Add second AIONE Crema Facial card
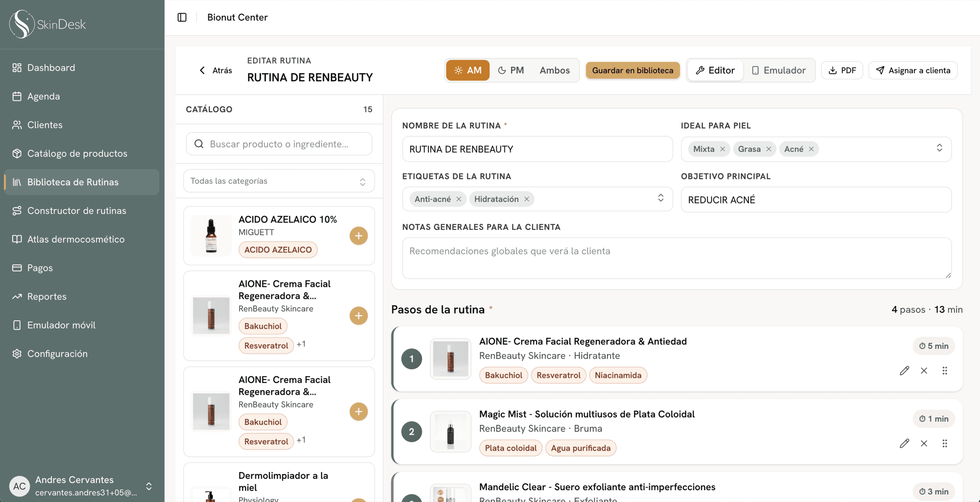This screenshot has width=980, height=502. [x=359, y=412]
